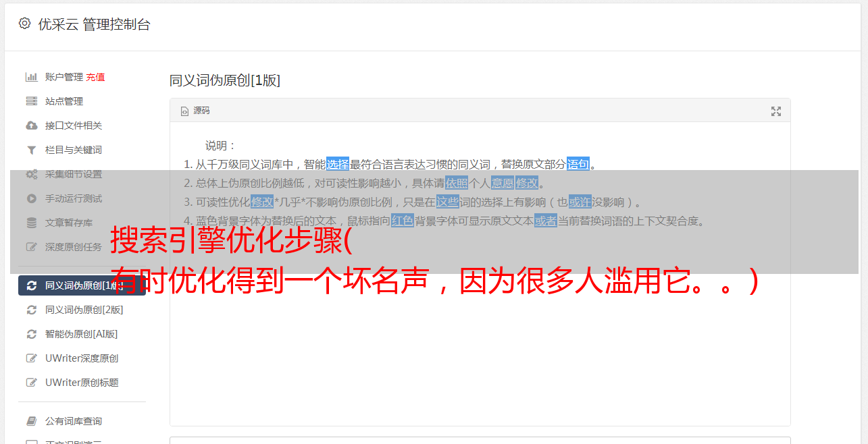Click the red 充值 recharge link

coord(95,77)
